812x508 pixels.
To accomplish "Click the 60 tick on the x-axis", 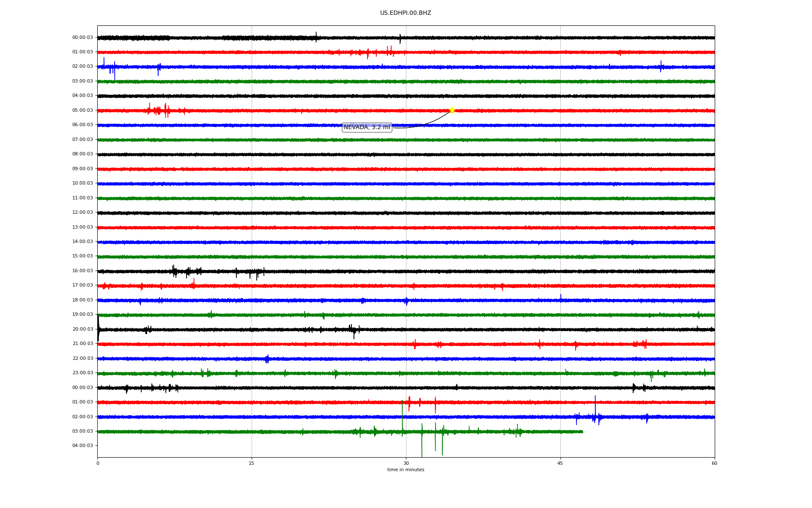I will 714,464.
